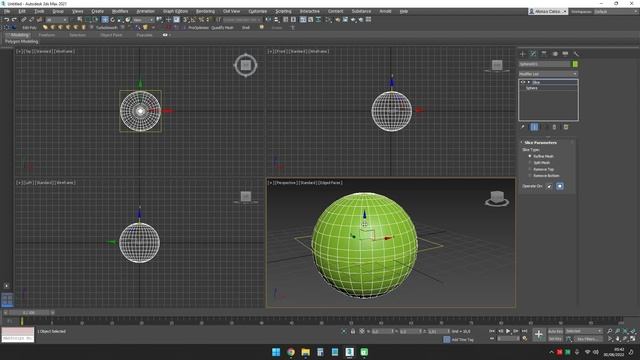Expand the Slice modifier sub-objects arrow
Image resolution: width=640 pixels, height=360 pixels.
point(529,82)
